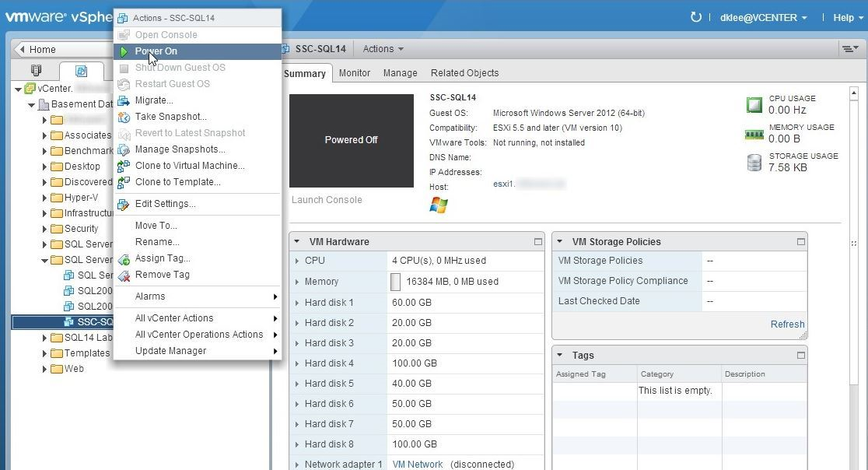The image size is (868, 470).
Task: Open the dklee@VCENTER user dropdown
Action: click(x=763, y=18)
